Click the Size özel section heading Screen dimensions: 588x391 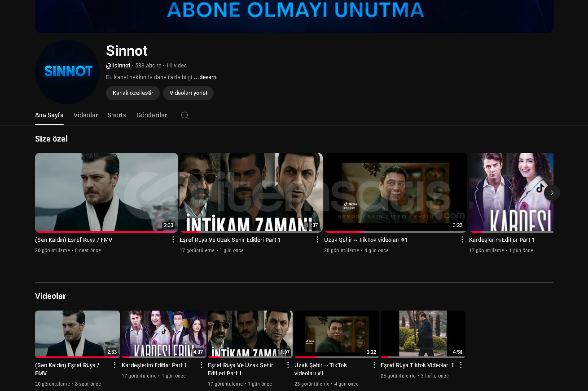coord(51,139)
